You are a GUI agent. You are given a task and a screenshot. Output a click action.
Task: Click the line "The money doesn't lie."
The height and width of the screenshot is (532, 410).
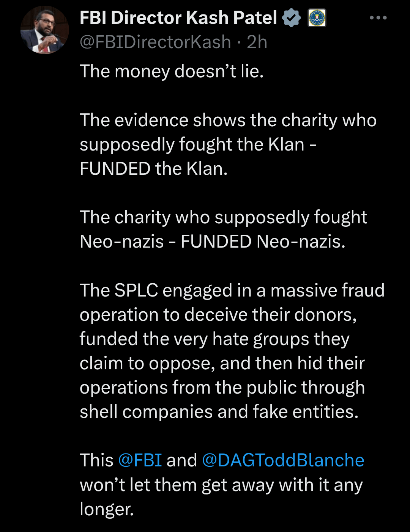[x=172, y=71]
